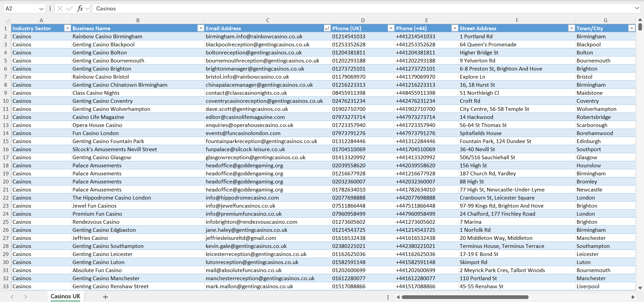Click town cell Liverpool
Image resolution: width=644 pixels, height=302 pixels.
coord(605,286)
